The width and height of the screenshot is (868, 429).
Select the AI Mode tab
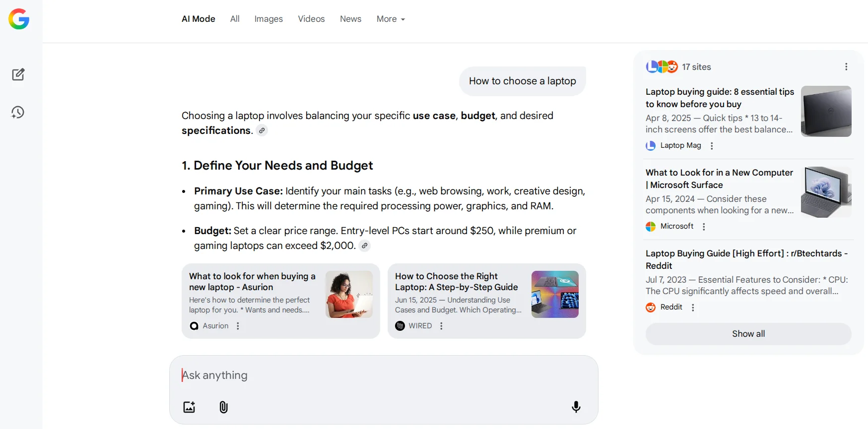pos(199,19)
